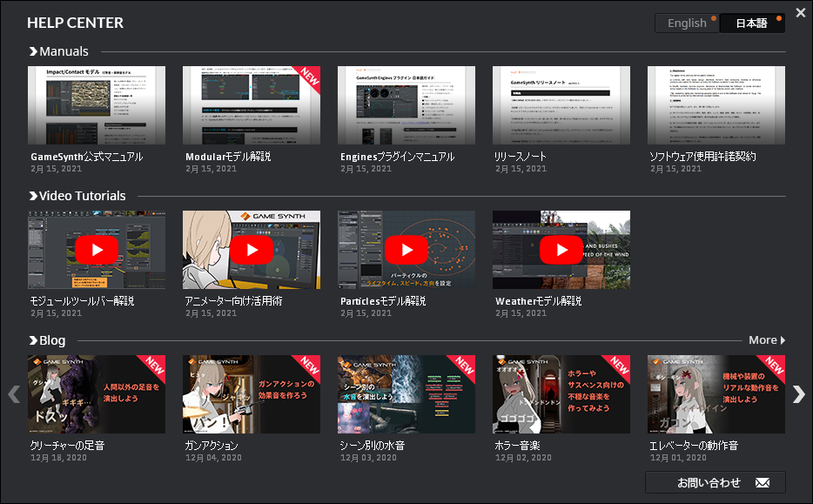Click the 12月 03, 2020 date

tap(369, 458)
